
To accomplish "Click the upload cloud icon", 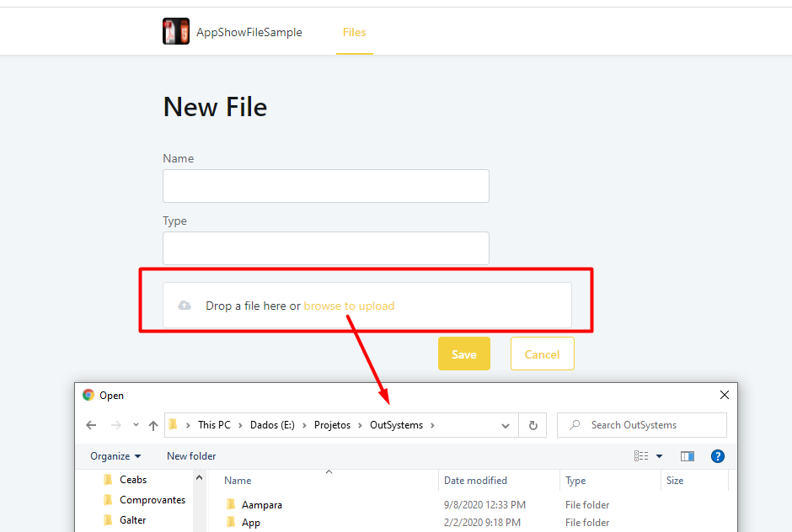I will tap(185, 306).
